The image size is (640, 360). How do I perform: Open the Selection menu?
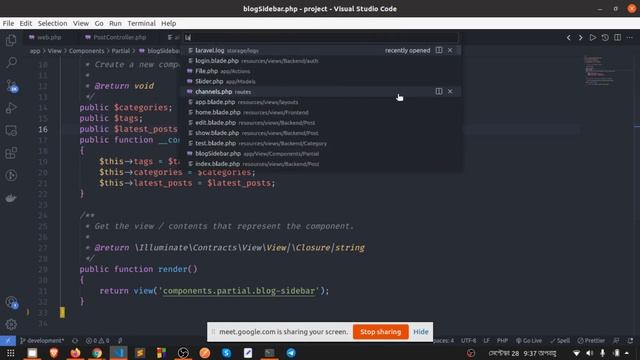pos(52,23)
